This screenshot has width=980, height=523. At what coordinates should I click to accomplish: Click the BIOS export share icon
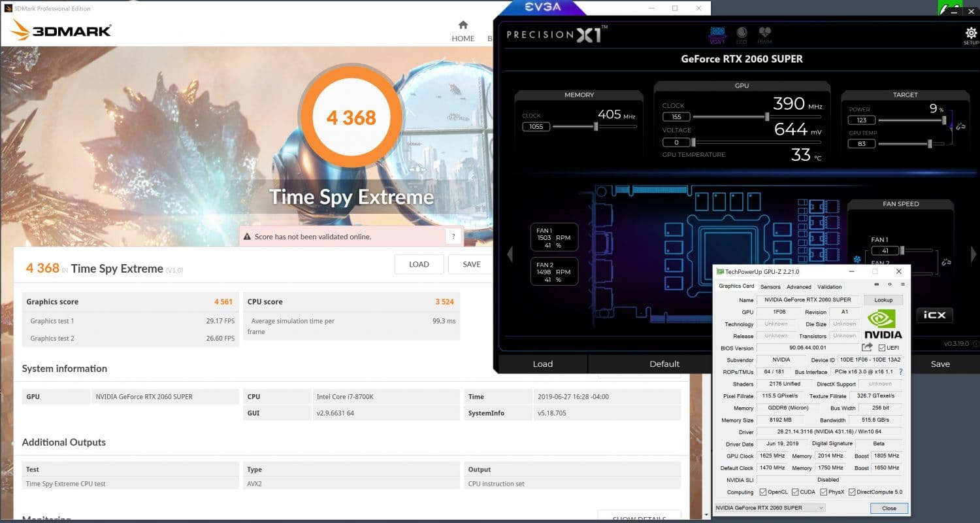click(x=867, y=348)
